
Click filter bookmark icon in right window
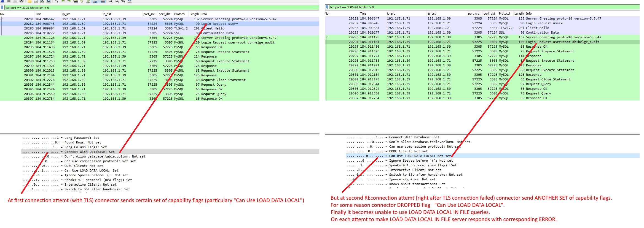(327, 7)
